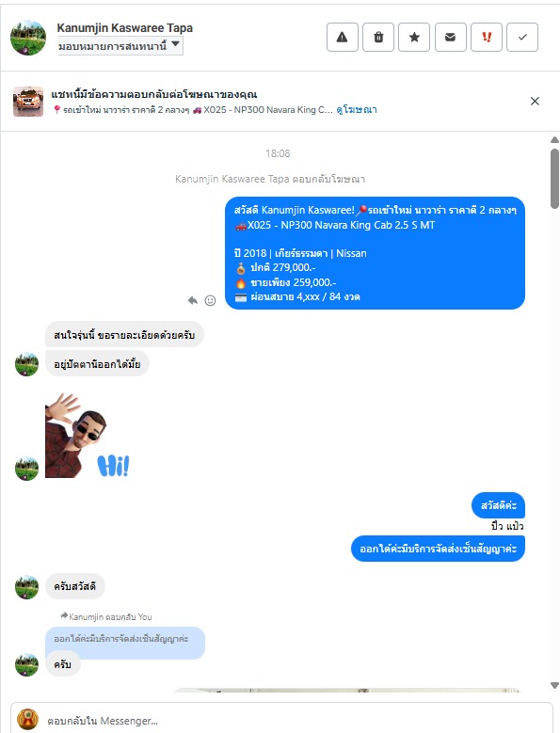
Task: Open the ดูโฆษณา link
Action: [357, 110]
